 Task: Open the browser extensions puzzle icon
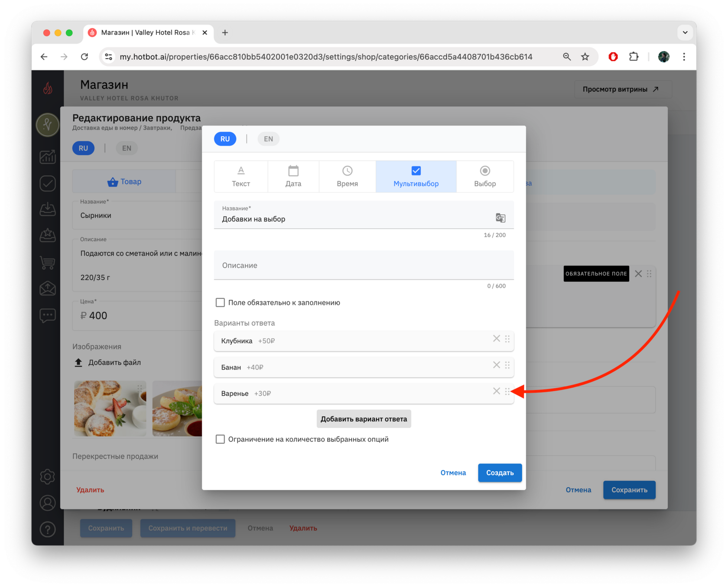tap(634, 57)
